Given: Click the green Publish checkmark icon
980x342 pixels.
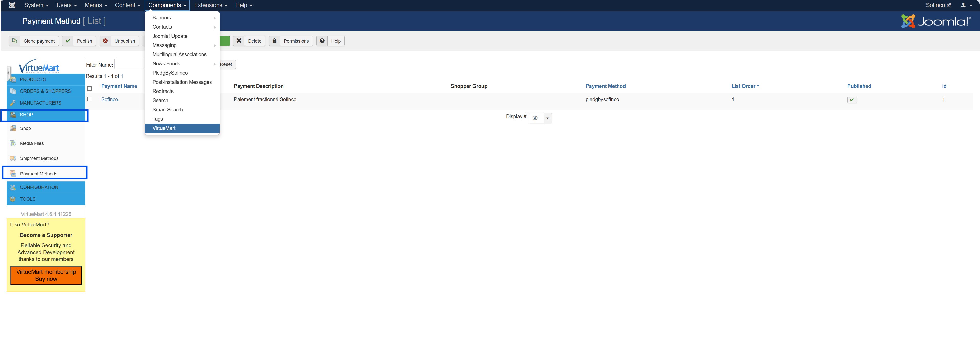Looking at the screenshot, I should pos(68,41).
